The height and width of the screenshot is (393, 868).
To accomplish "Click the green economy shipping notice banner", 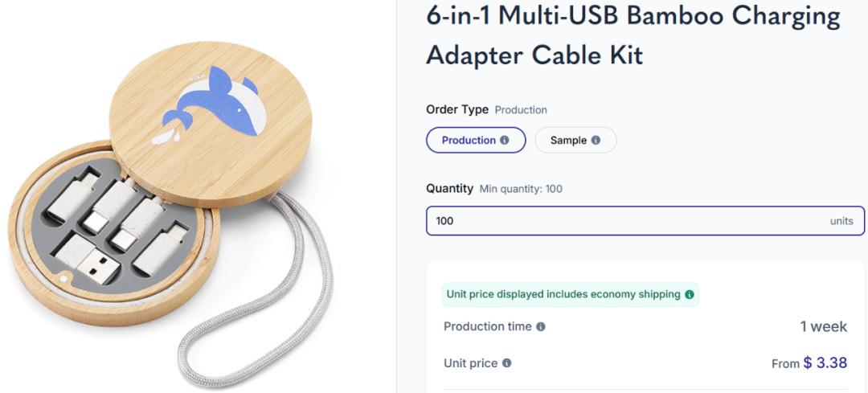I will pyautogui.click(x=570, y=294).
